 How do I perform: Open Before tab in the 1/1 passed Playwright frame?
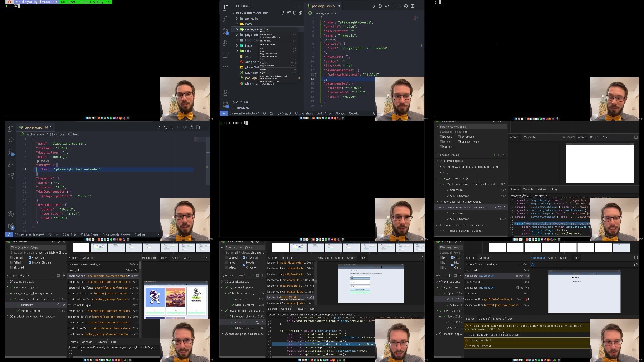pos(594,137)
